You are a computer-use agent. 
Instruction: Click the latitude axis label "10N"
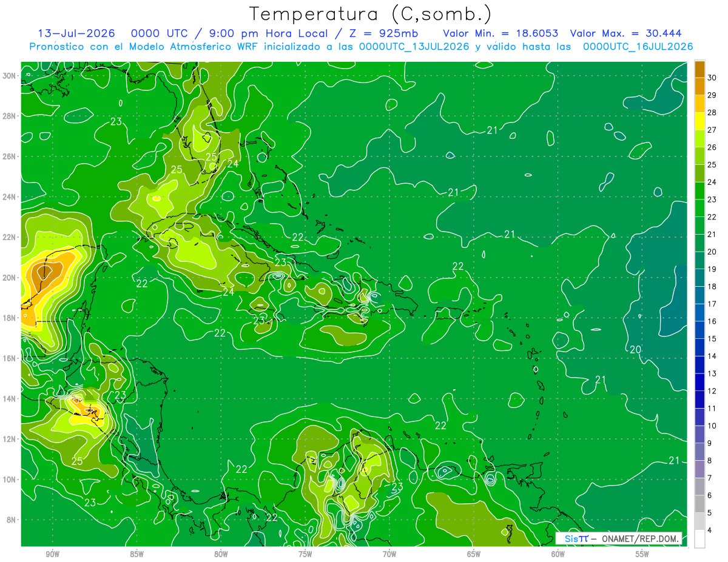click(x=10, y=480)
